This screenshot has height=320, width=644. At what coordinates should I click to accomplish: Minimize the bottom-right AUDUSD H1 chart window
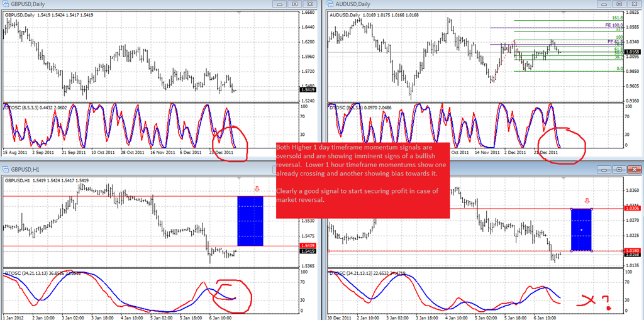606,169
